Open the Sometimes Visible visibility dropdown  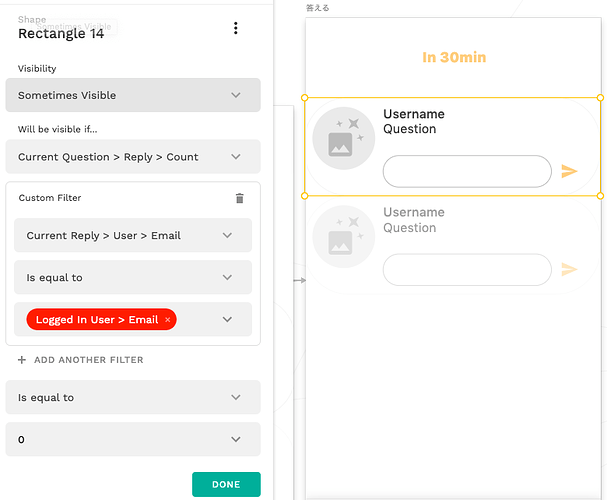[133, 95]
